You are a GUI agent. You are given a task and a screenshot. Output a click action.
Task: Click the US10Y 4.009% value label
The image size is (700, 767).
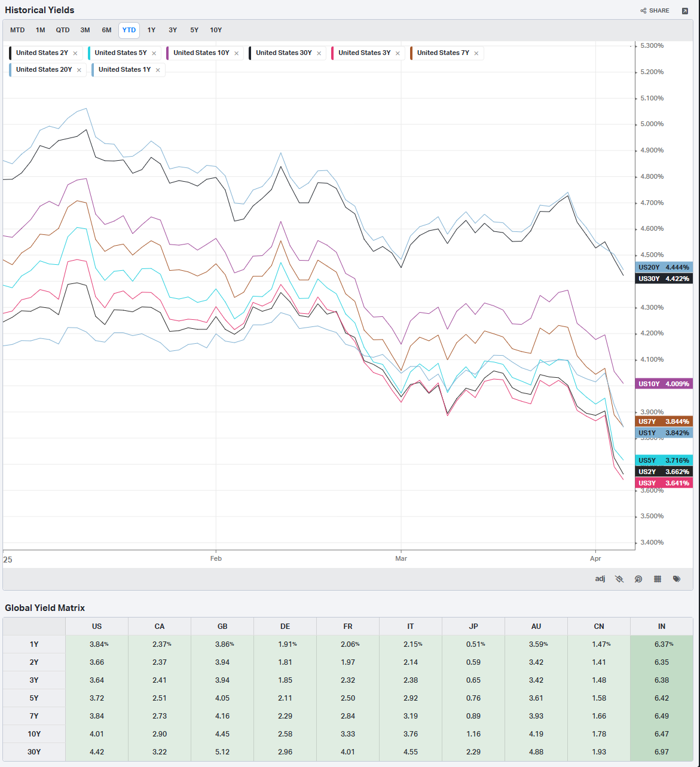coord(664,384)
